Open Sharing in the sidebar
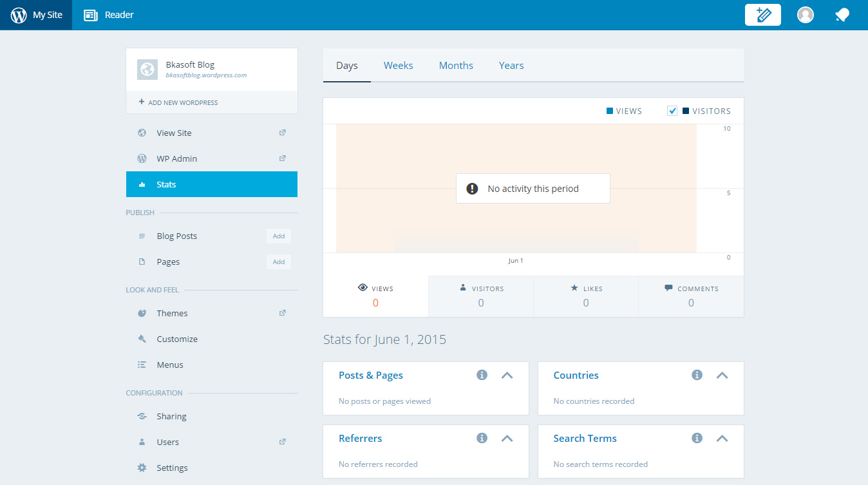Viewport: 868px width, 485px height. (x=212, y=416)
